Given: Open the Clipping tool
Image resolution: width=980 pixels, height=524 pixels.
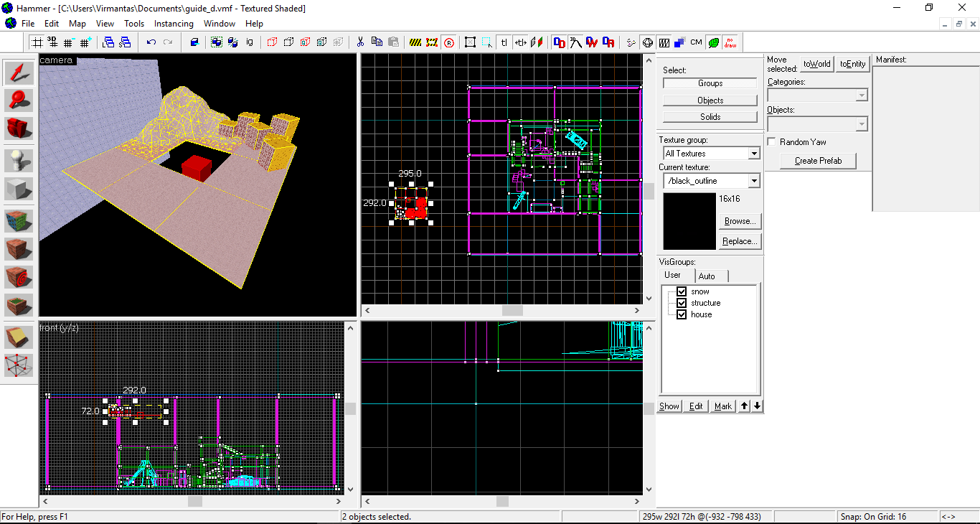Looking at the screenshot, I should tap(19, 337).
